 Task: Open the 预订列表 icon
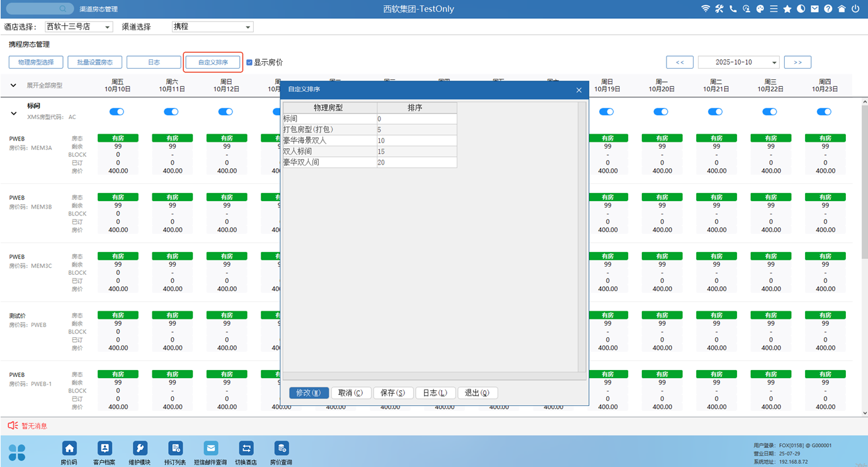175,449
